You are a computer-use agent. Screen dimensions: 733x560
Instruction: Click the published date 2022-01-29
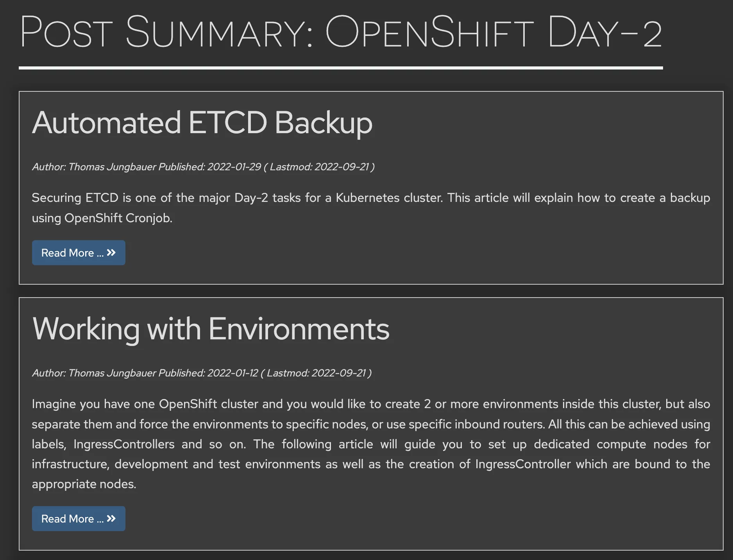coord(234,167)
